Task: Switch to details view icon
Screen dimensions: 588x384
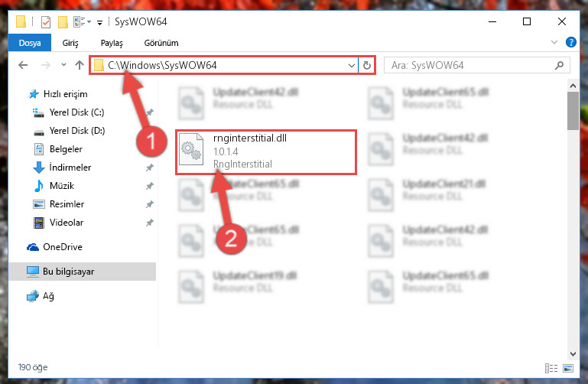Action: (x=551, y=368)
